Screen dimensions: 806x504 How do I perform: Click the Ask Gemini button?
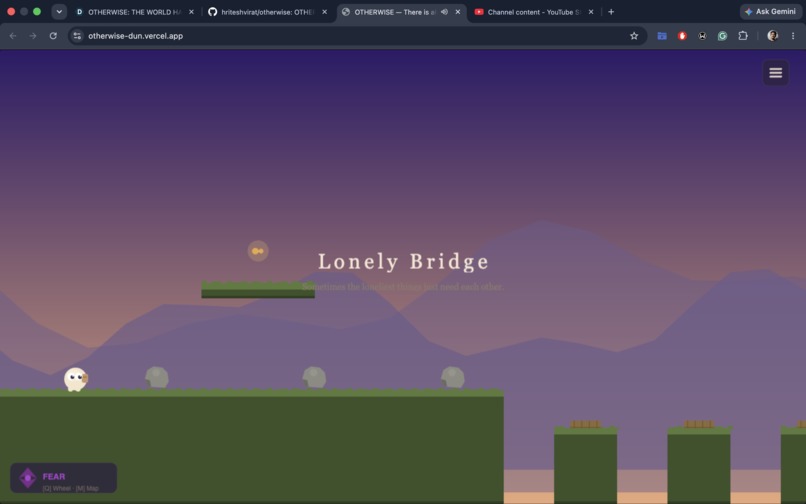click(771, 11)
